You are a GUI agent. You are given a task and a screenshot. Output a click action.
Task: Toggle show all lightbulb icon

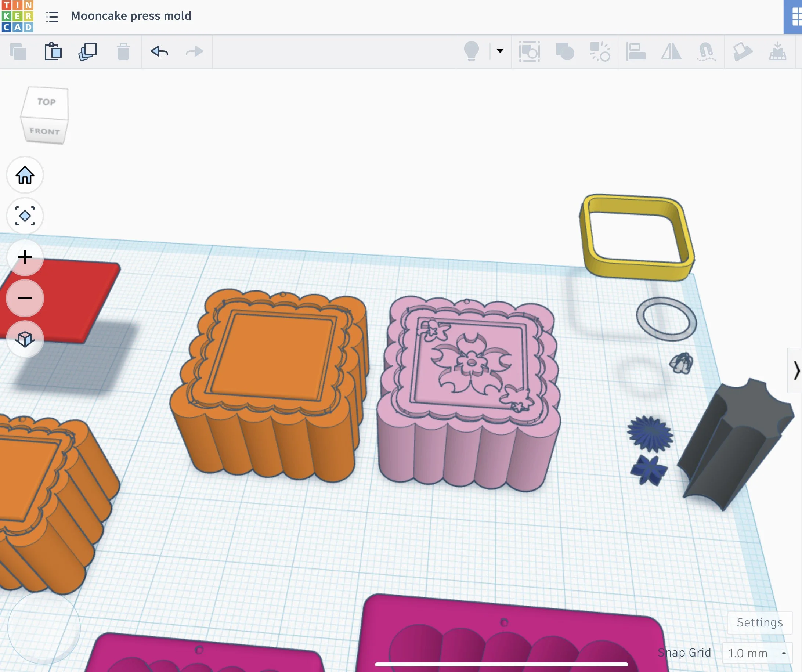[471, 51]
